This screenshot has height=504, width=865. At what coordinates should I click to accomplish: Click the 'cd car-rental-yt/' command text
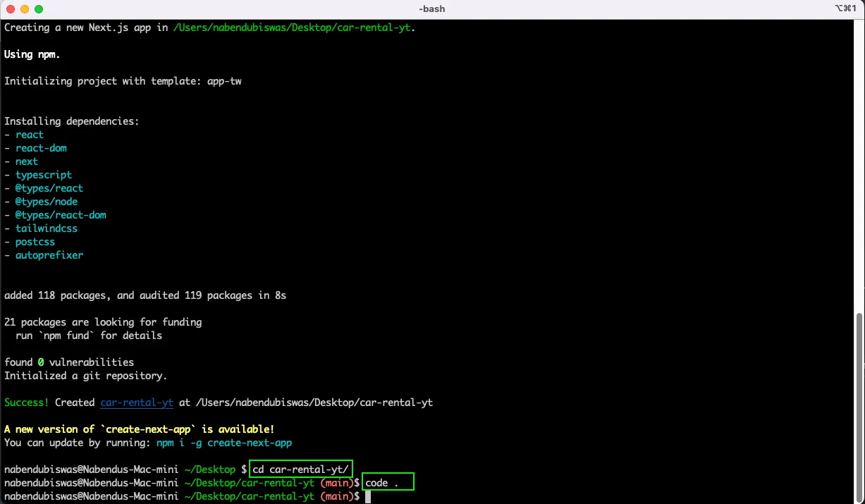point(300,469)
